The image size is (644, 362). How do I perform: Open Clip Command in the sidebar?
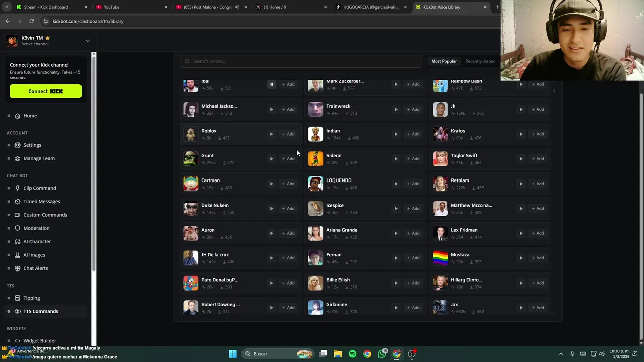(x=39, y=188)
